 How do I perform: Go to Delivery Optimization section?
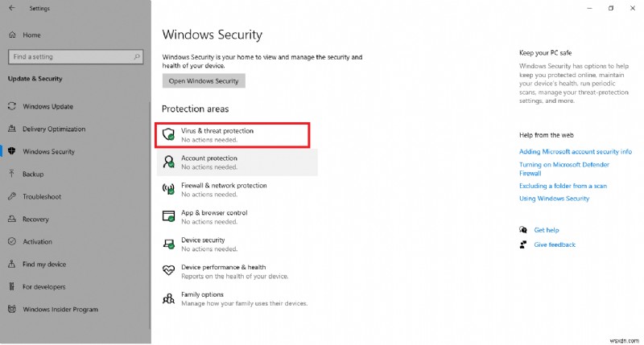53,129
